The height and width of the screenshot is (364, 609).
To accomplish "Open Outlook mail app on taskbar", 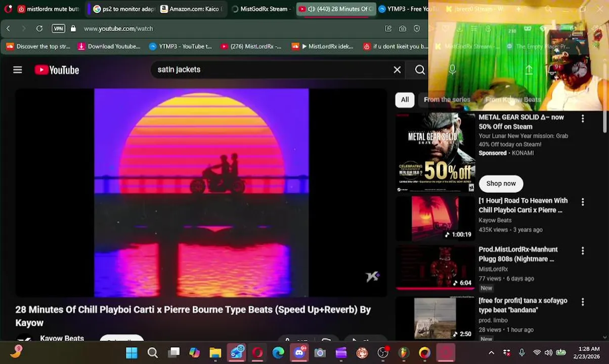I will point(237,353).
